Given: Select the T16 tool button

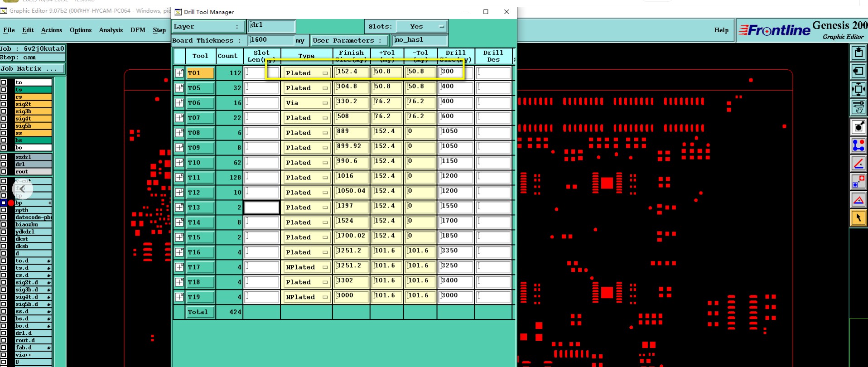Looking at the screenshot, I should pos(200,252).
